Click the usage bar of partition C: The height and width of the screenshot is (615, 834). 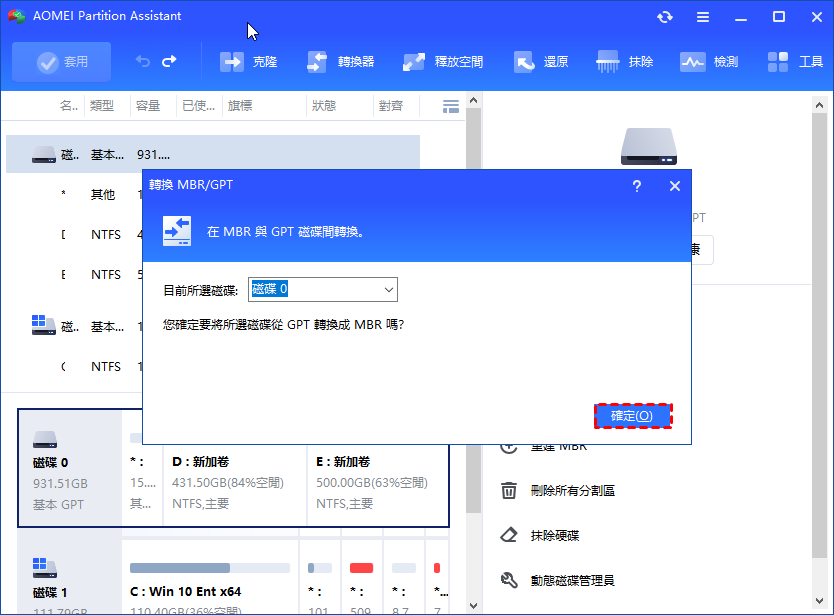(x=210, y=568)
